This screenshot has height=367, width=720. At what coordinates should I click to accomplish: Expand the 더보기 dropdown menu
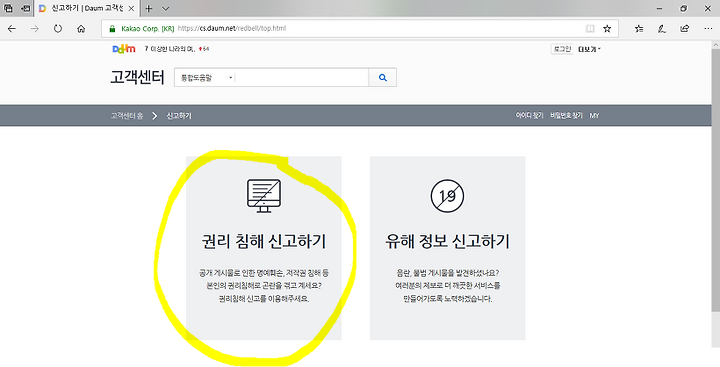(590, 49)
